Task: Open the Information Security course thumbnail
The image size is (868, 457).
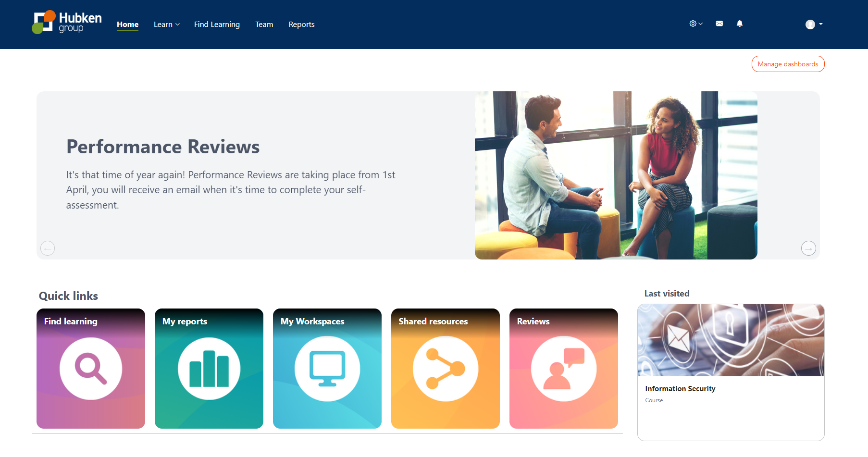Action: pyautogui.click(x=731, y=340)
